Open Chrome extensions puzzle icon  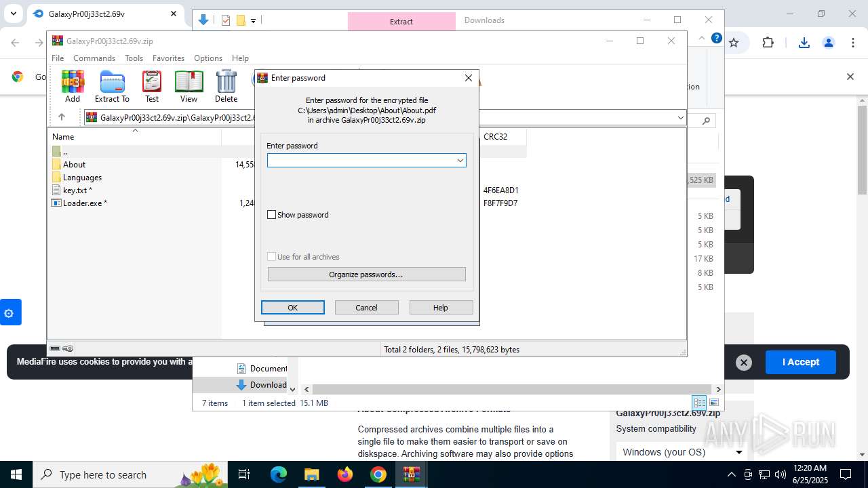[x=768, y=43]
